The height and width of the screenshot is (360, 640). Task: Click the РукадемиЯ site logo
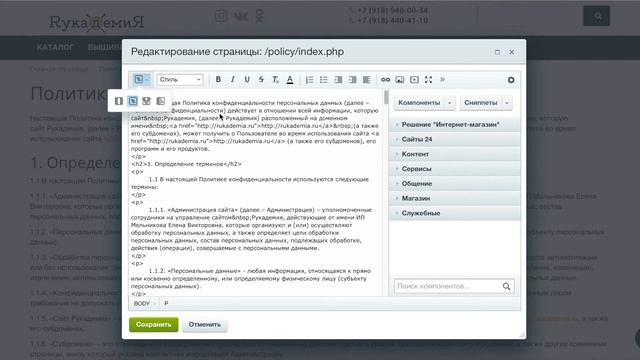[x=97, y=22]
